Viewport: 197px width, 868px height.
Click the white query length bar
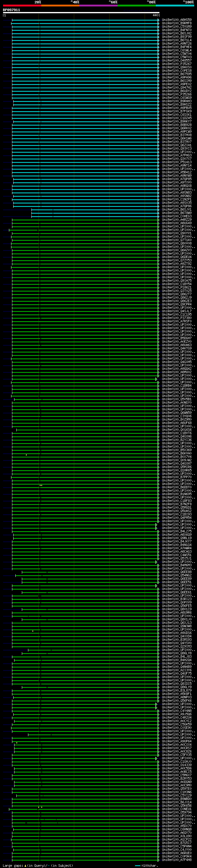pos(81,12)
